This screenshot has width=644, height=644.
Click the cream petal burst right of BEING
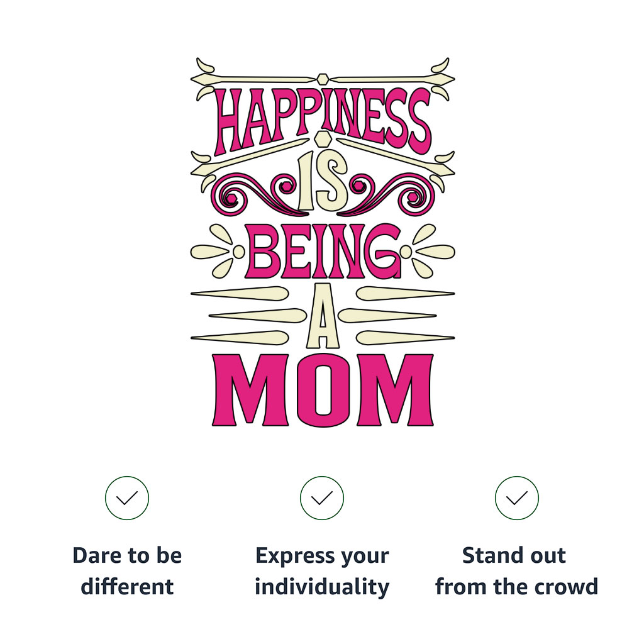tap(427, 252)
